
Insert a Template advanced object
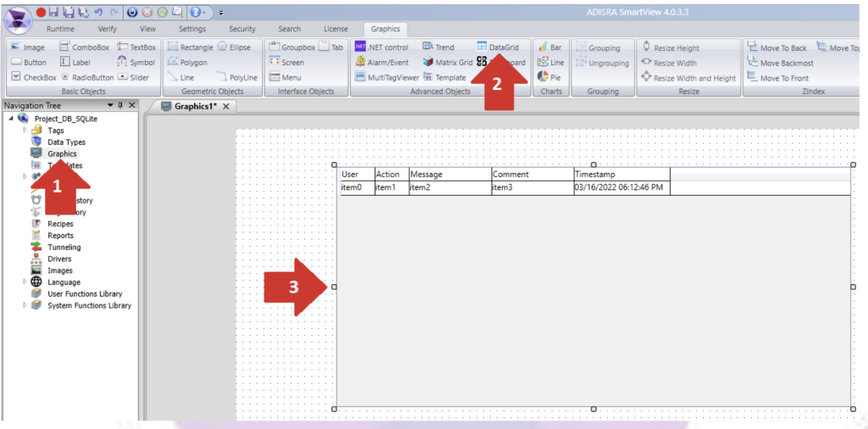pyautogui.click(x=444, y=77)
